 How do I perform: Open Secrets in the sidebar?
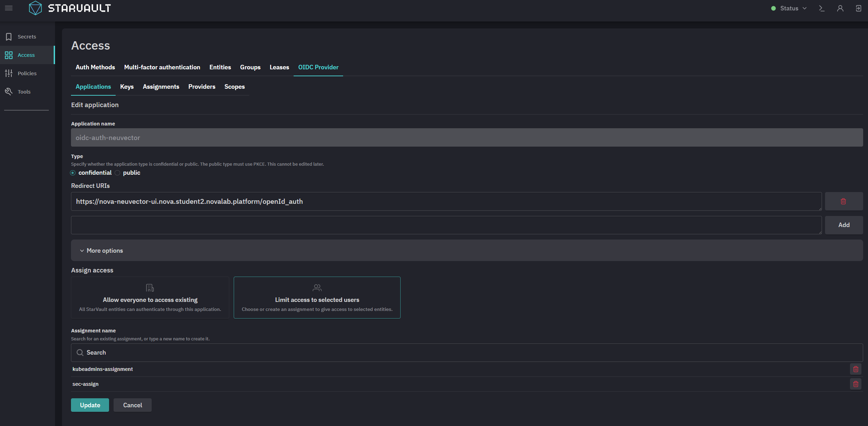[x=27, y=37]
